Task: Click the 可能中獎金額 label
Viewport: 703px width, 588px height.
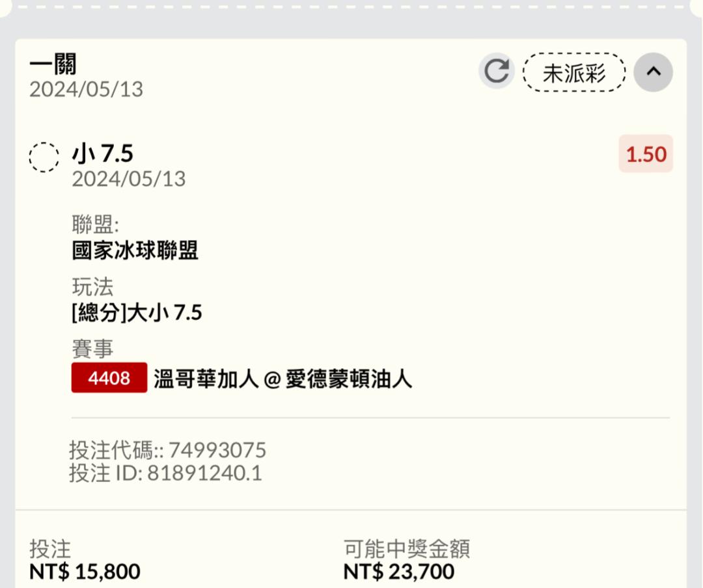Action: pyautogui.click(x=406, y=548)
